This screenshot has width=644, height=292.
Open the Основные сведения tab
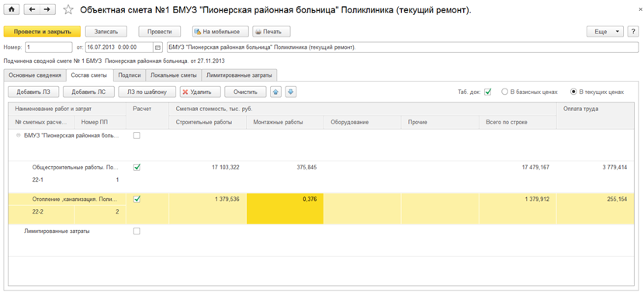(35, 75)
